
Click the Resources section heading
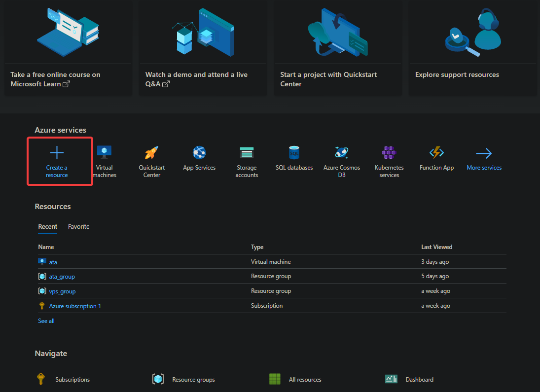pyautogui.click(x=53, y=206)
